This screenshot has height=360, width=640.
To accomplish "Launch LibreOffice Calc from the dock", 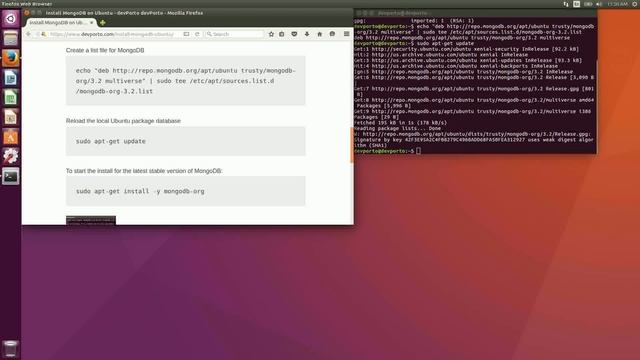I will (11, 98).
